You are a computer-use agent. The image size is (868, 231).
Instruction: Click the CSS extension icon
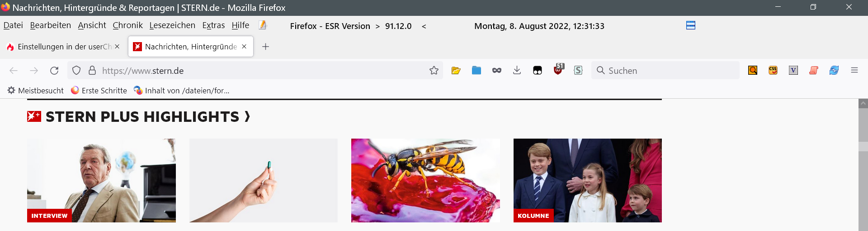tap(773, 70)
